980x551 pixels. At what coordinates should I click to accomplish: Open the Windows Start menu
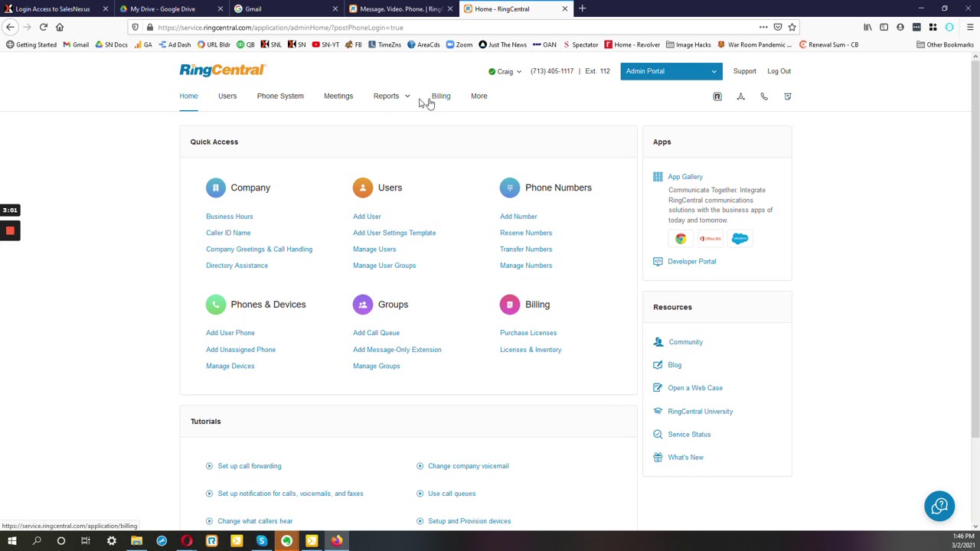click(x=11, y=541)
